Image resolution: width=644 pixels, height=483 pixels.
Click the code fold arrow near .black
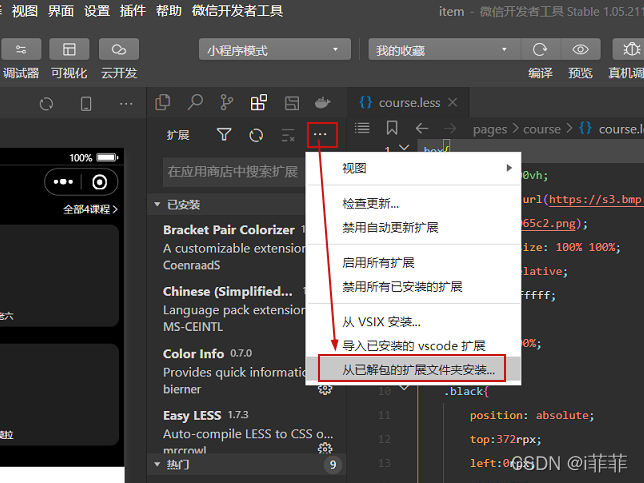[404, 387]
